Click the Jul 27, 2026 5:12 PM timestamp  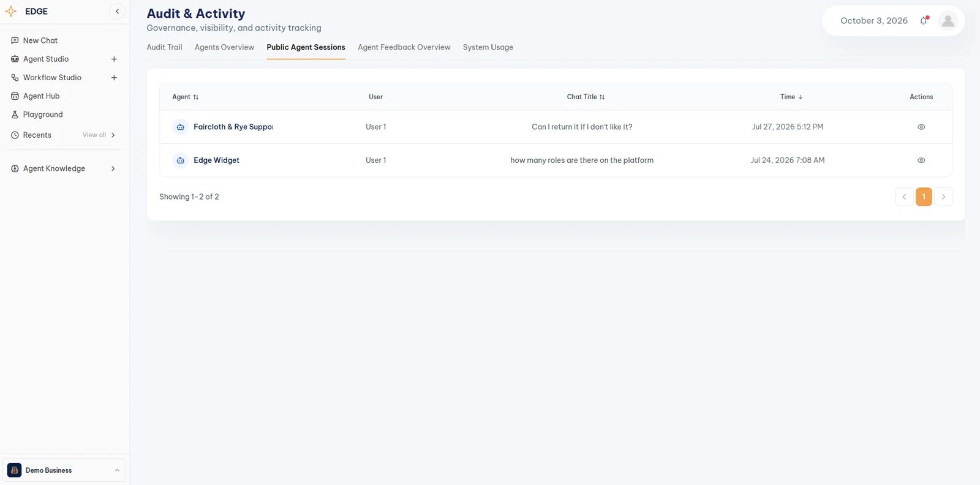pyautogui.click(x=788, y=127)
